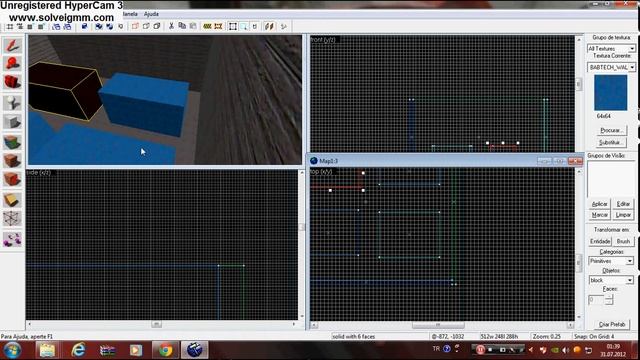Select the Vertex Manipulation tool
640x360 pixels.
point(12,218)
